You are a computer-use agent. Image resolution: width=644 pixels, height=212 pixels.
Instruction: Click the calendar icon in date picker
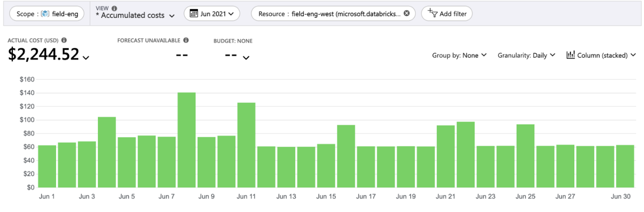click(x=193, y=14)
